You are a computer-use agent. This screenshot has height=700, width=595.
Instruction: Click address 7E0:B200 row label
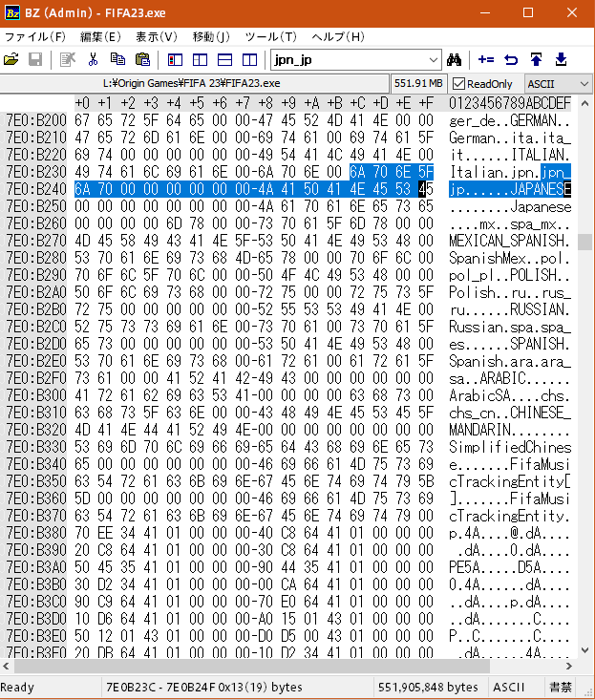click(x=36, y=120)
